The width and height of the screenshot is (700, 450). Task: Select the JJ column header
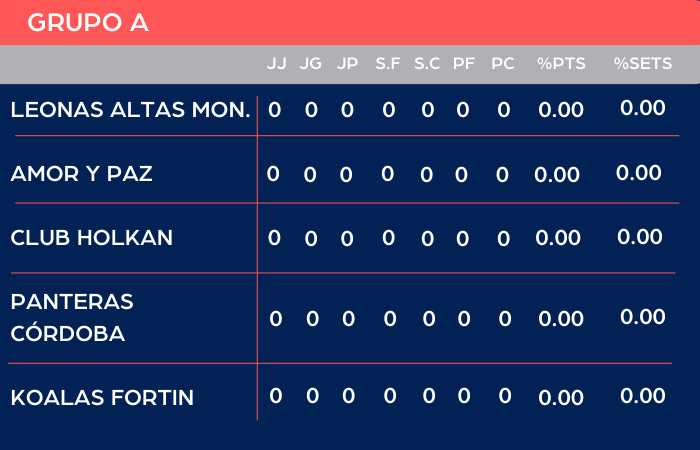click(277, 64)
